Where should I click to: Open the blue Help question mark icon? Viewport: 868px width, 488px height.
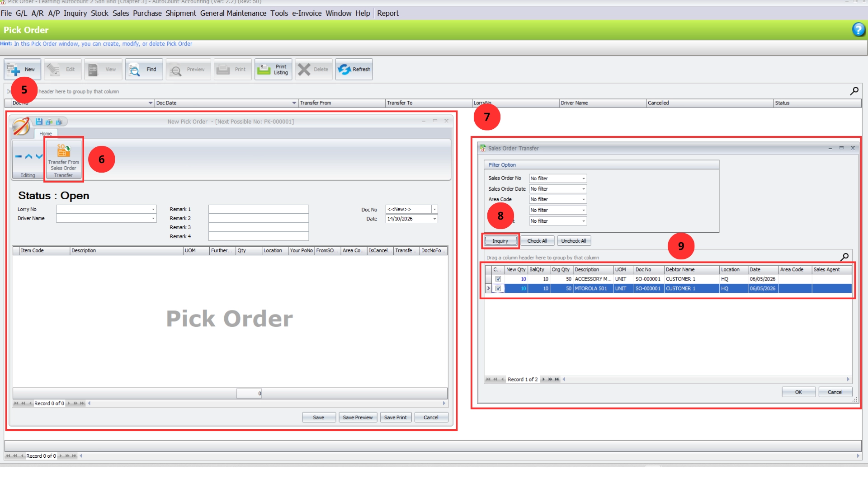(x=859, y=30)
